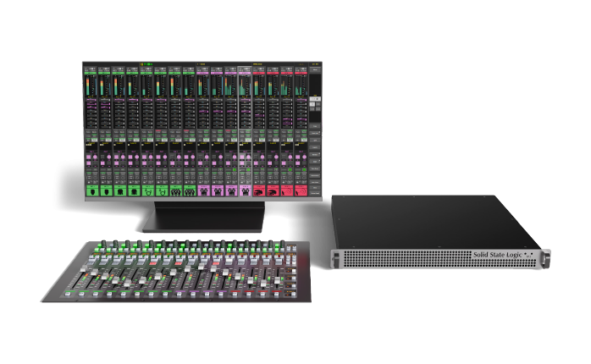Select the seventh green group channel icon

pyautogui.click(x=176, y=191)
